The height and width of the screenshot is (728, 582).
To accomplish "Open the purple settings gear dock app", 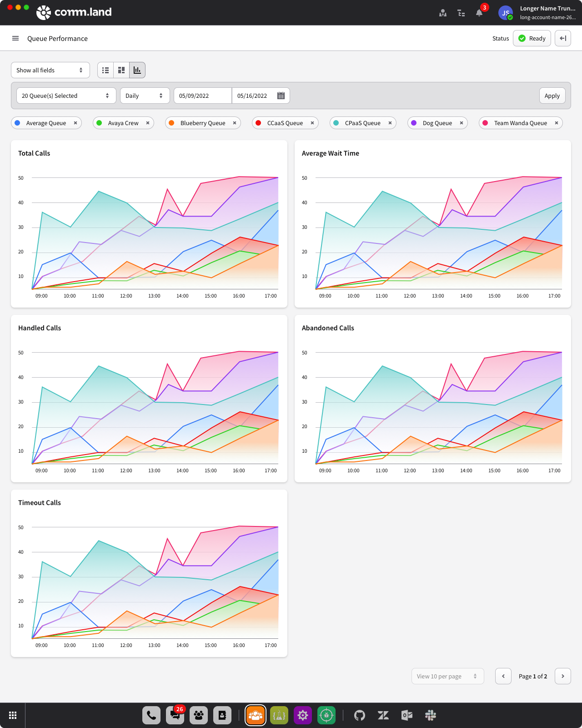I will click(303, 715).
